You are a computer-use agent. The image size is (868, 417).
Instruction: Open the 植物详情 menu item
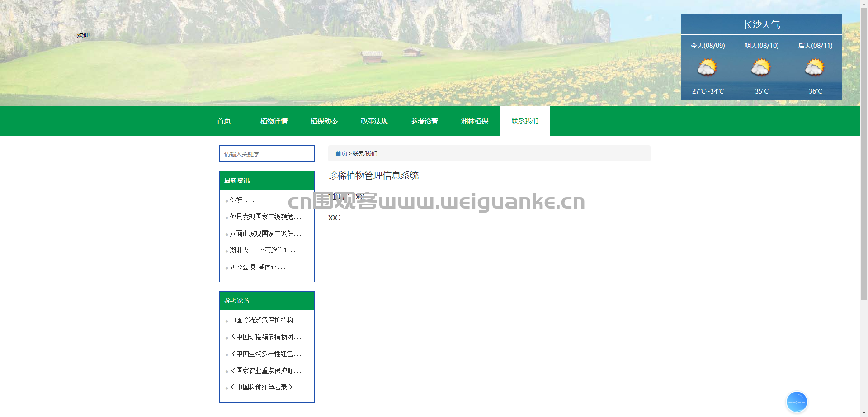274,121
